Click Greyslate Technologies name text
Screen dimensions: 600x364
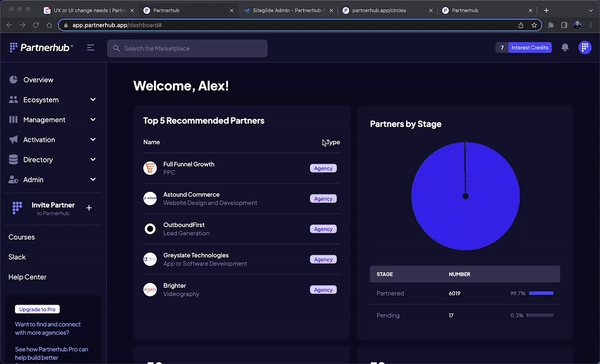coord(196,255)
